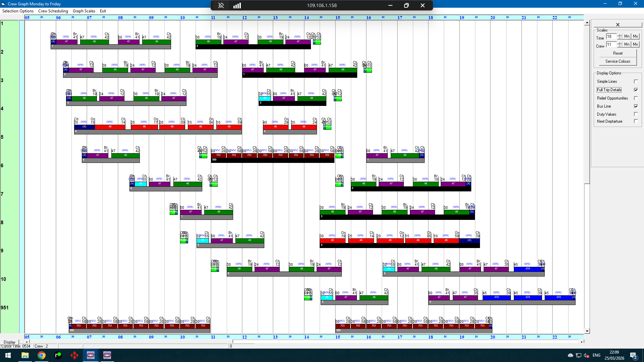Image resolution: width=644 pixels, height=362 pixels.
Task: Enable the Relief Opportunities checkbox
Action: 636,98
